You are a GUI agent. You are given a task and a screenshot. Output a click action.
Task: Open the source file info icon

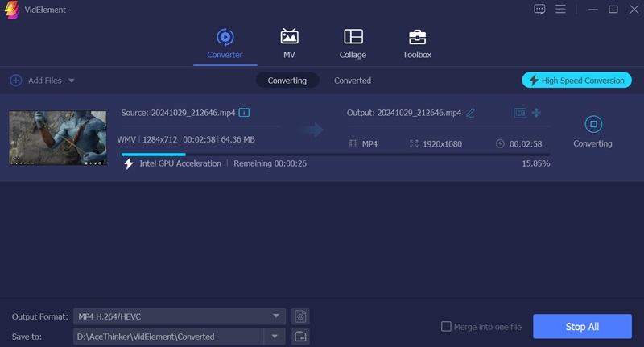pyautogui.click(x=244, y=113)
